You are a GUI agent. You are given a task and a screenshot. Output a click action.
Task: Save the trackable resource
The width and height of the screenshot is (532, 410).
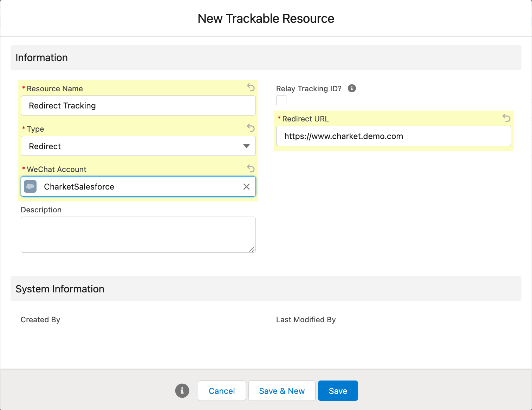pos(338,391)
